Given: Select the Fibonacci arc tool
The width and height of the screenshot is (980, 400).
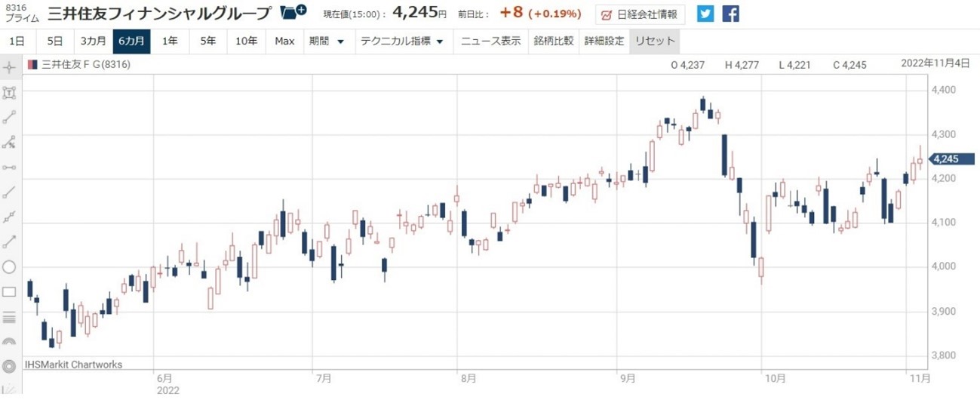Looking at the screenshot, I should pyautogui.click(x=10, y=341).
